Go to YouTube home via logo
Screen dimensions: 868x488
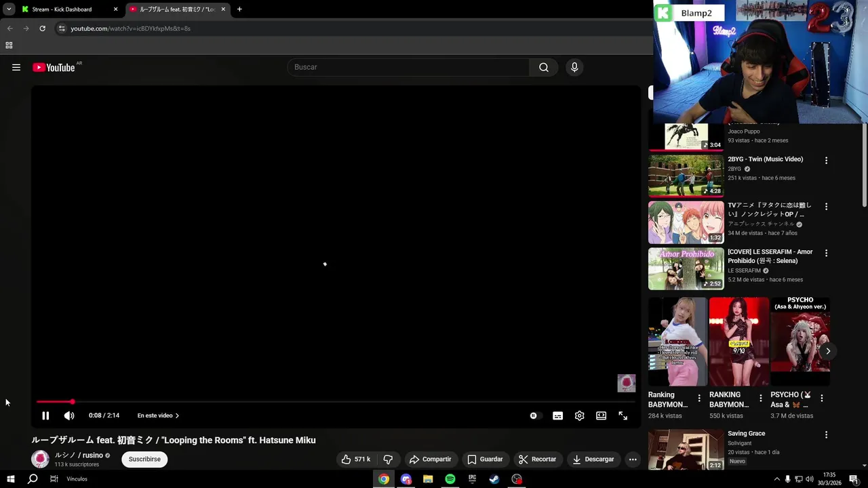click(x=54, y=67)
